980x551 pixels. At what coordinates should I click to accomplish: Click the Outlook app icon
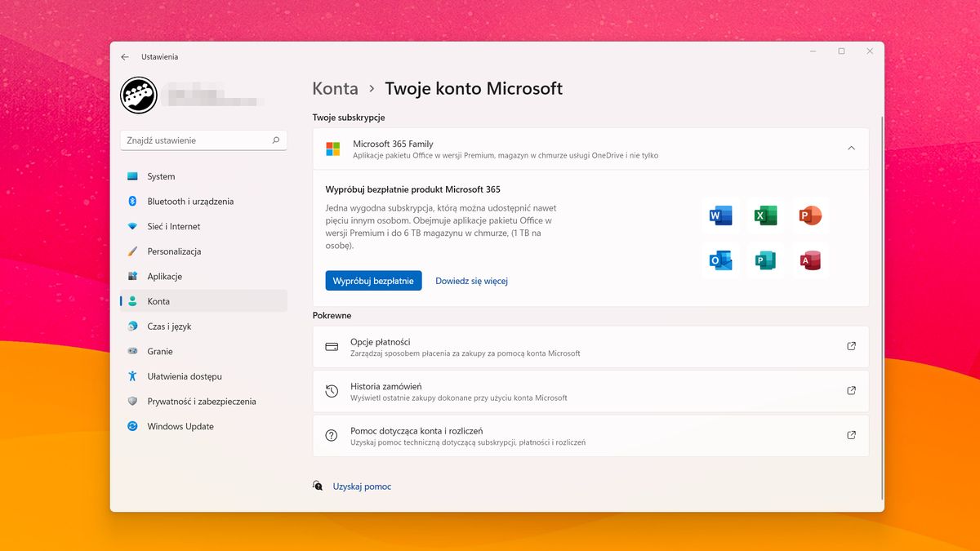click(721, 260)
